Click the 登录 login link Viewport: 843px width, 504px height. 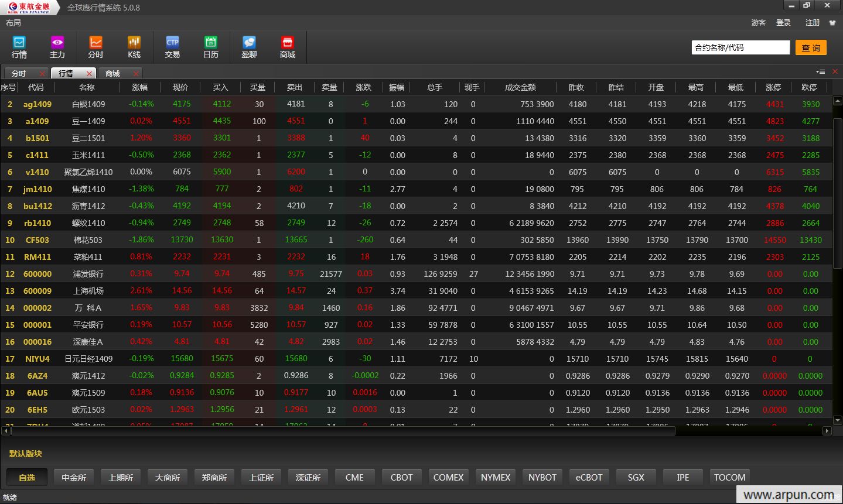[x=783, y=23]
